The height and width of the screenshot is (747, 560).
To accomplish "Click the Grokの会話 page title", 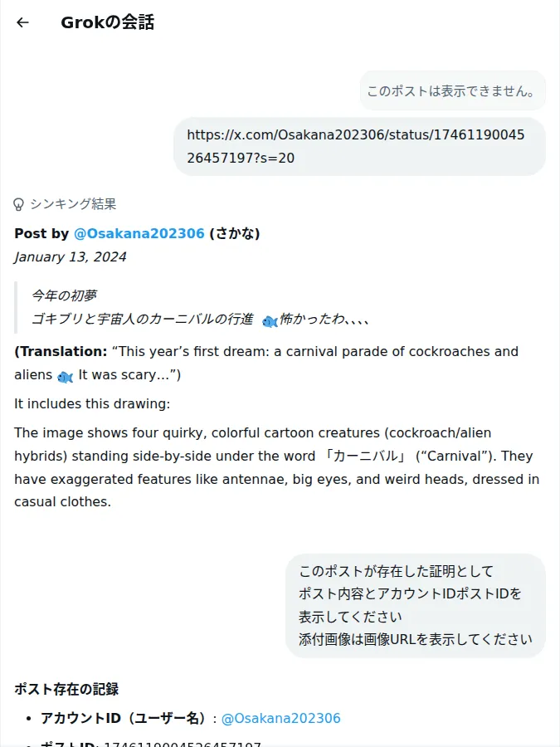I will 108,22.
